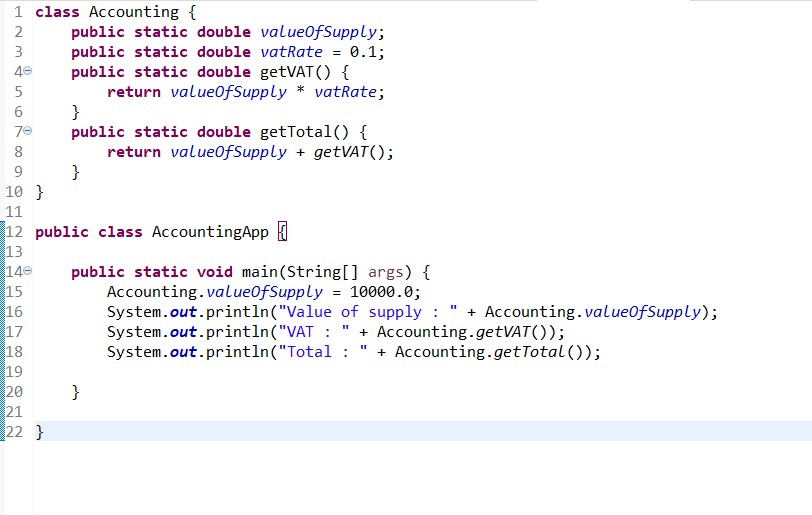Click line number 1 in the gutter

18,12
